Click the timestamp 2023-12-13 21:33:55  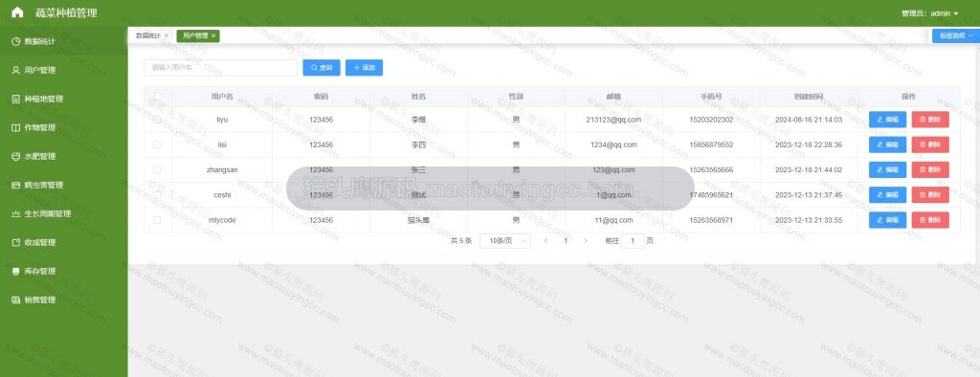coord(809,220)
